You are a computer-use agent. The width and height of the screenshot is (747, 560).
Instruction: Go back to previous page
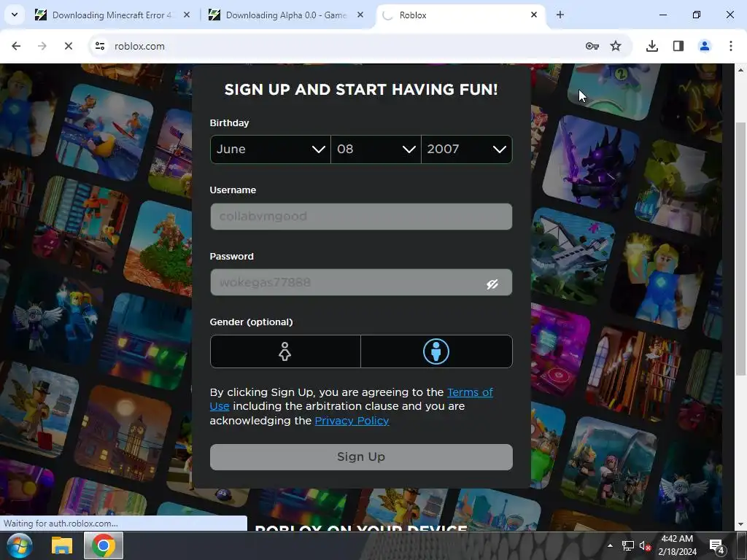[x=16, y=46]
